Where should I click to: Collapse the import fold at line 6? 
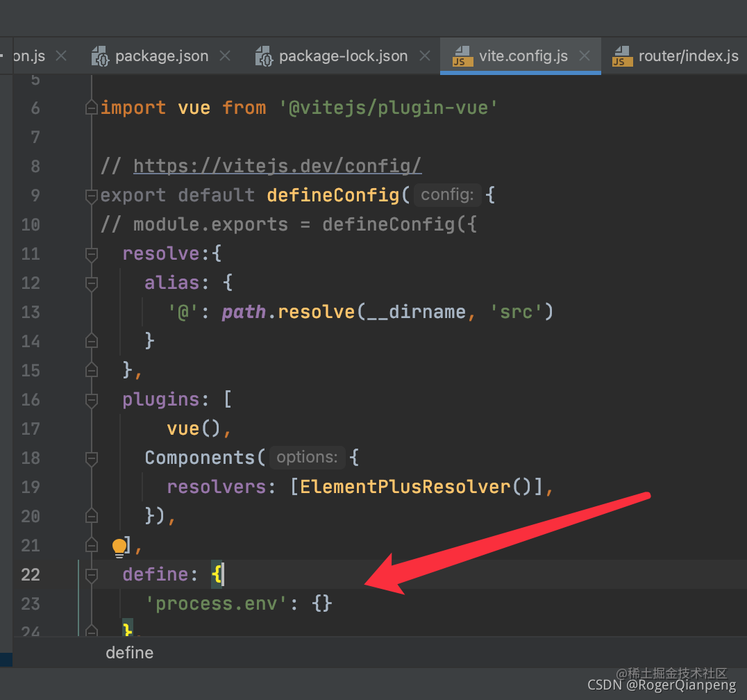91,108
